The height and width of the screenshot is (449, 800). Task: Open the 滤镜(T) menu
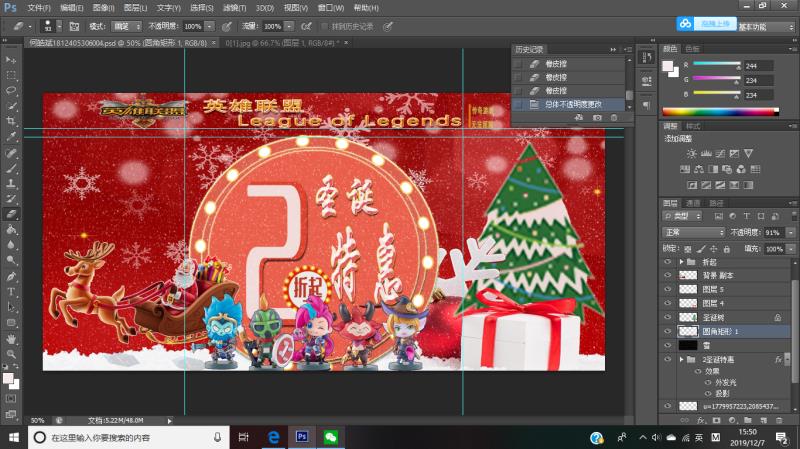point(235,8)
